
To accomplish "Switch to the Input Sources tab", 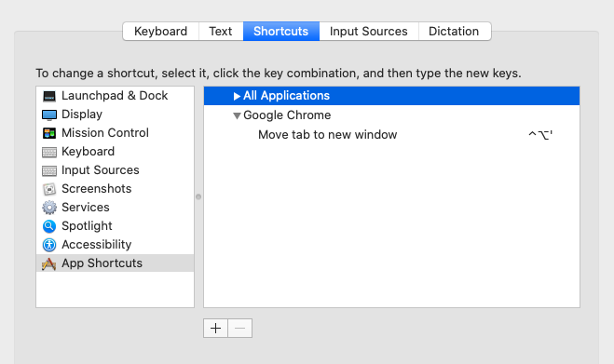I will [368, 32].
